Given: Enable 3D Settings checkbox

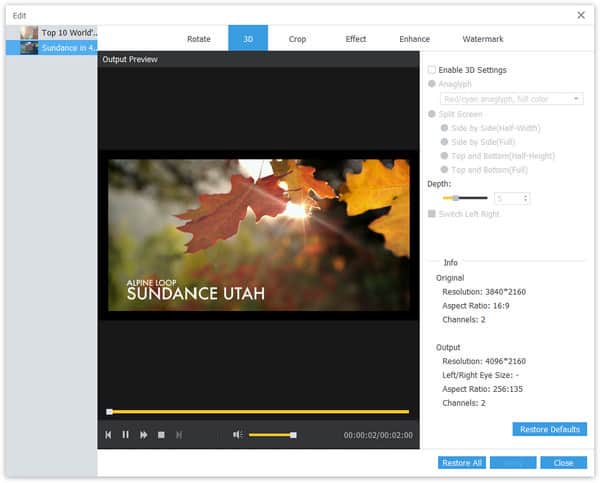Looking at the screenshot, I should point(432,70).
